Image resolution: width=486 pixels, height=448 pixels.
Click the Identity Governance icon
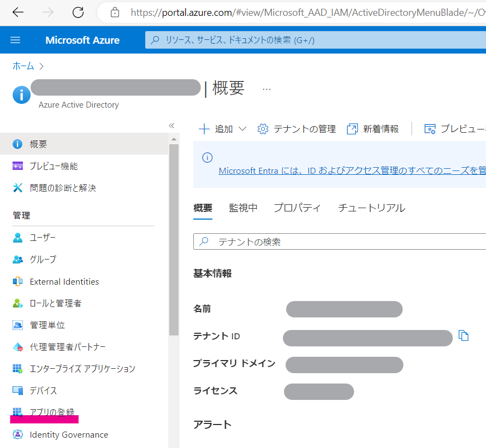pos(17,435)
